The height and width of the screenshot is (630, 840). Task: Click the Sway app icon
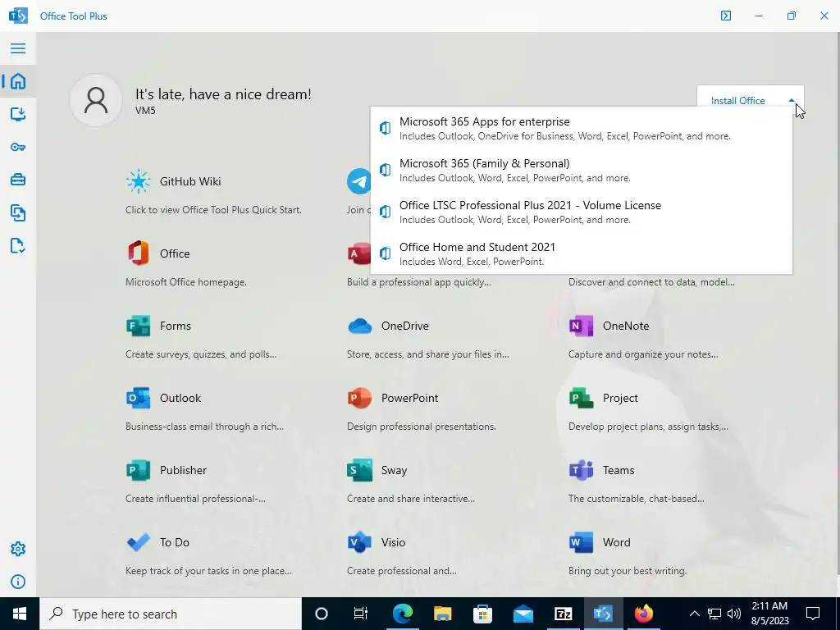(359, 470)
